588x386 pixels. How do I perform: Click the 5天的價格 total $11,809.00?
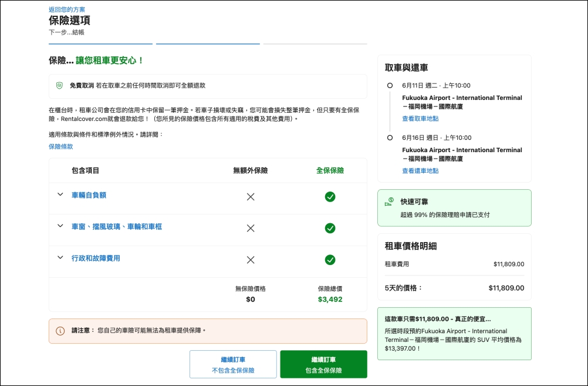[x=506, y=288]
